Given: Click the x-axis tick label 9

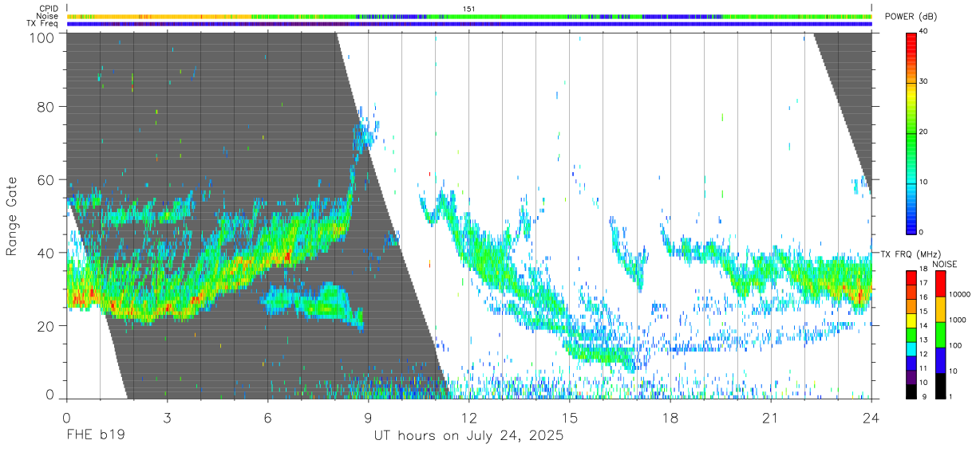Looking at the screenshot, I should pyautogui.click(x=368, y=418).
